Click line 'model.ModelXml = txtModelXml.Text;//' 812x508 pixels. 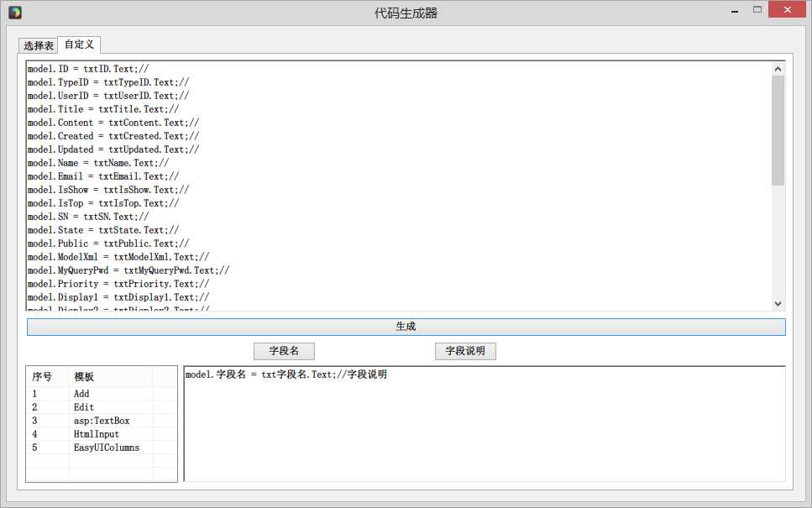(118, 258)
